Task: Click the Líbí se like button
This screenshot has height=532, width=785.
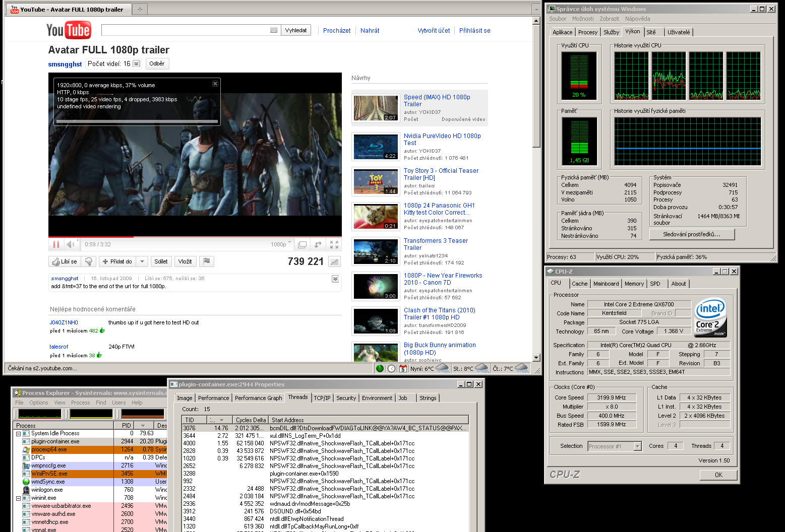Action: tap(65, 261)
